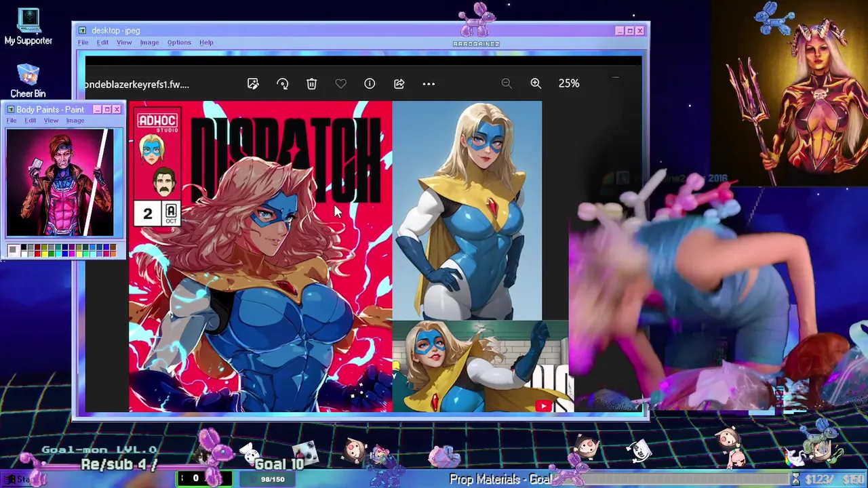
Task: Toggle the heart favorite icon
Action: (x=340, y=83)
